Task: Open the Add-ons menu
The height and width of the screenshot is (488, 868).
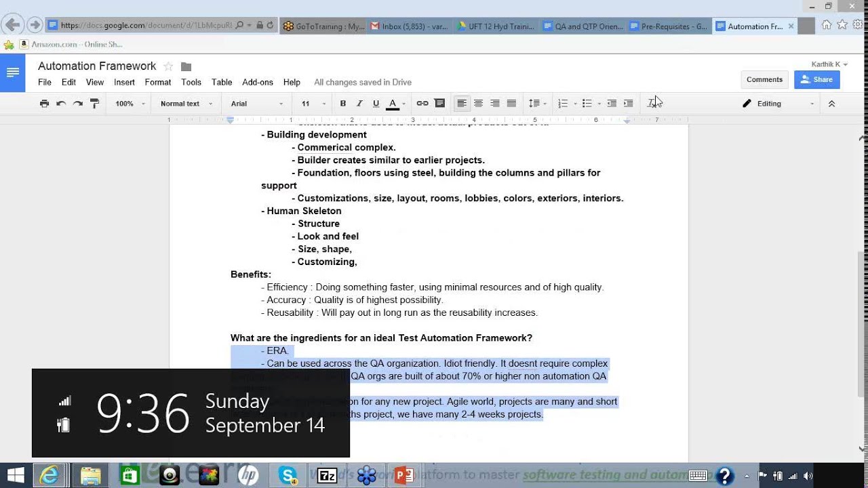Action: click(x=258, y=82)
